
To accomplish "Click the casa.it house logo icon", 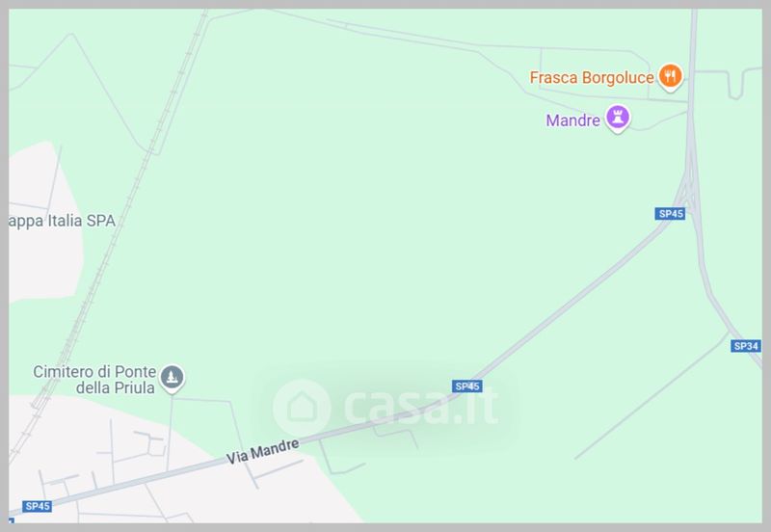I will click(302, 408).
